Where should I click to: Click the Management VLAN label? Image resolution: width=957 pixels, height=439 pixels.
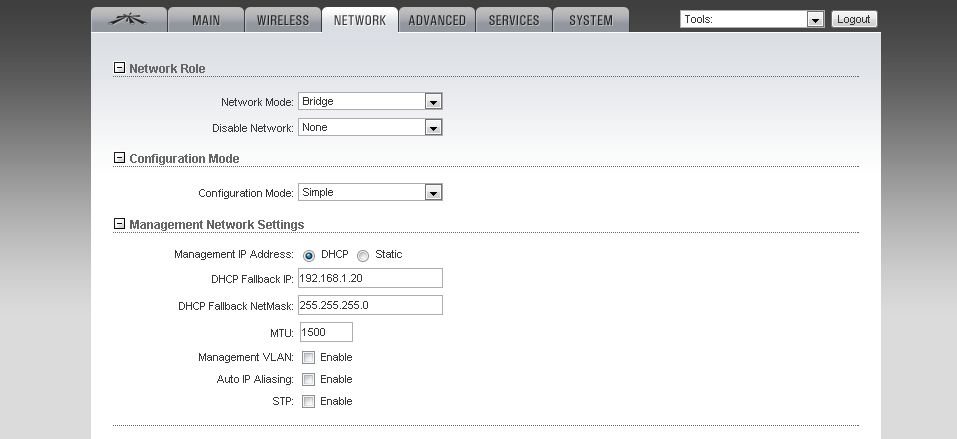coord(246,357)
